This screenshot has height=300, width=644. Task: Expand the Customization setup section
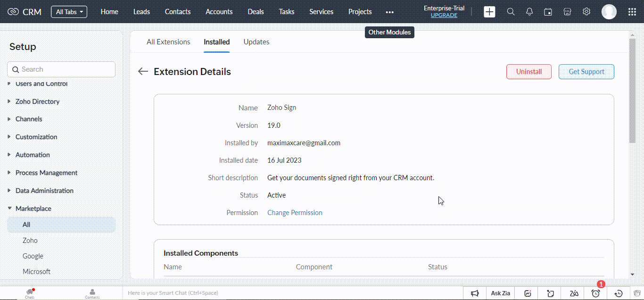click(x=36, y=137)
